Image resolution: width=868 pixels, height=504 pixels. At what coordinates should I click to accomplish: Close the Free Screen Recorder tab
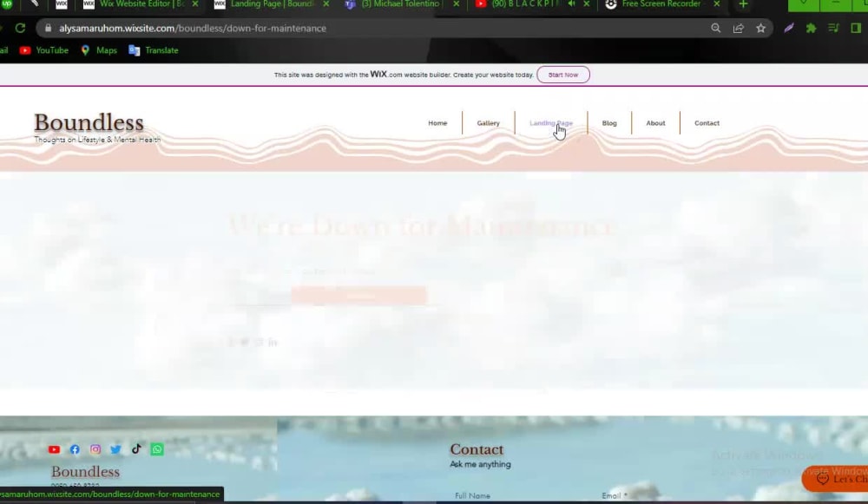tap(717, 3)
